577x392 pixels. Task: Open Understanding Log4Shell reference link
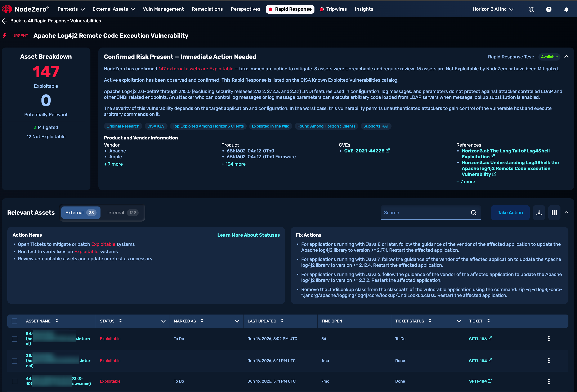click(x=510, y=168)
